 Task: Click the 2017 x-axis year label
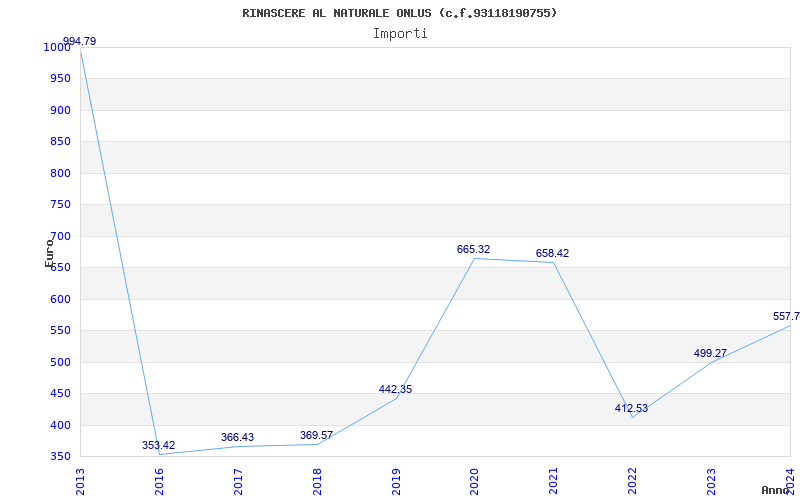(238, 482)
